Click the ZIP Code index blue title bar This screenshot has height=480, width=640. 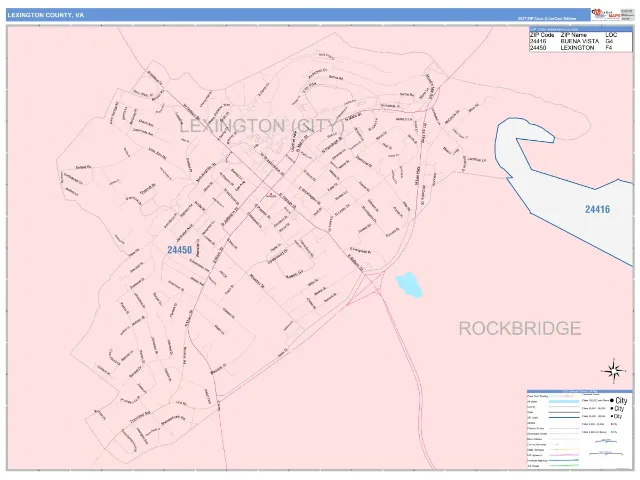(580, 29)
